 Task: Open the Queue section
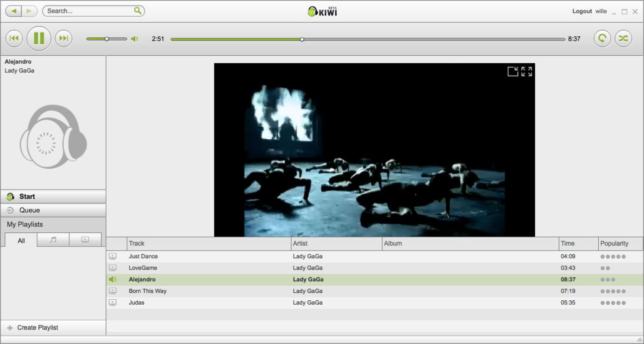click(29, 210)
